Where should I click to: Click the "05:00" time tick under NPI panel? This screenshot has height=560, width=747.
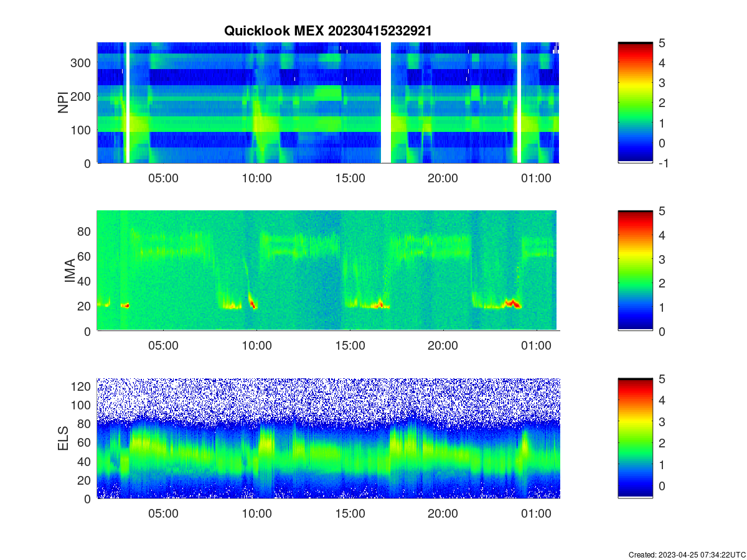(163, 178)
